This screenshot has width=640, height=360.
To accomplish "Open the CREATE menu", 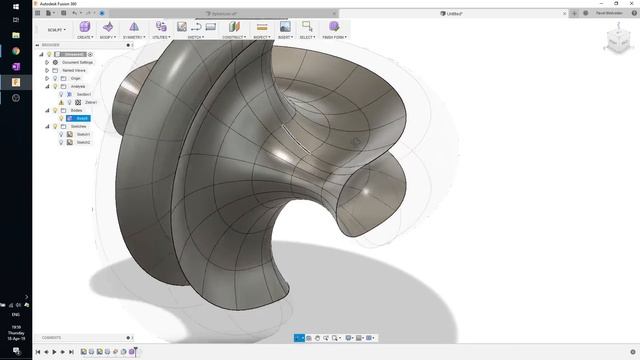I will (85, 37).
